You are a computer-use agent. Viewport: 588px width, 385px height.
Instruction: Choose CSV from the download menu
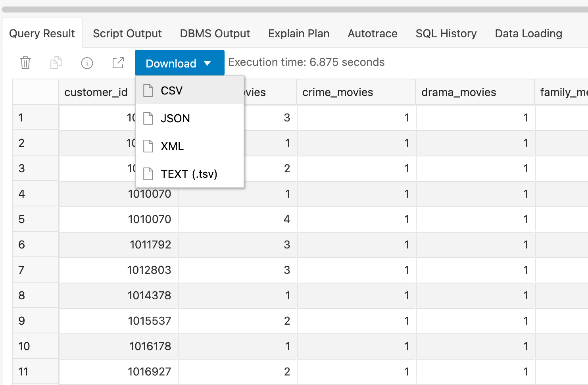coord(172,90)
